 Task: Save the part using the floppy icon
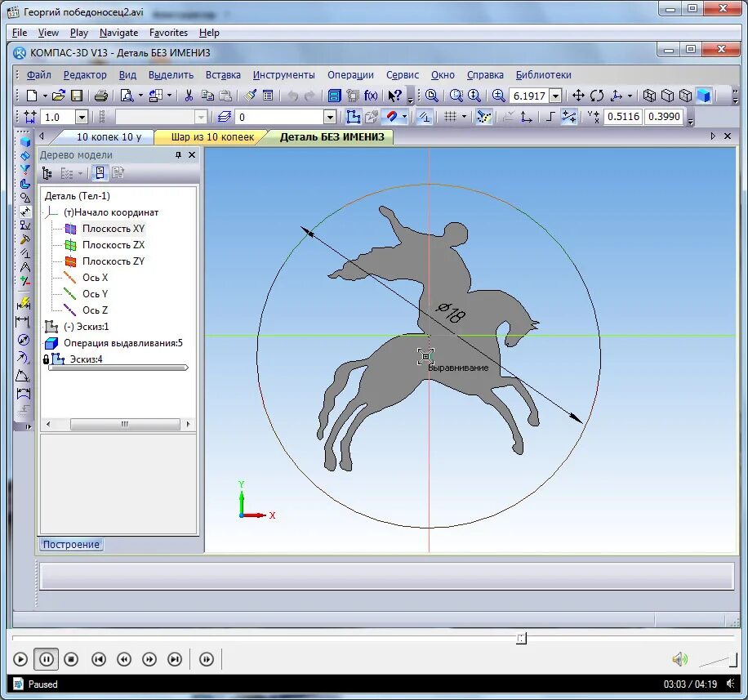click(x=76, y=96)
